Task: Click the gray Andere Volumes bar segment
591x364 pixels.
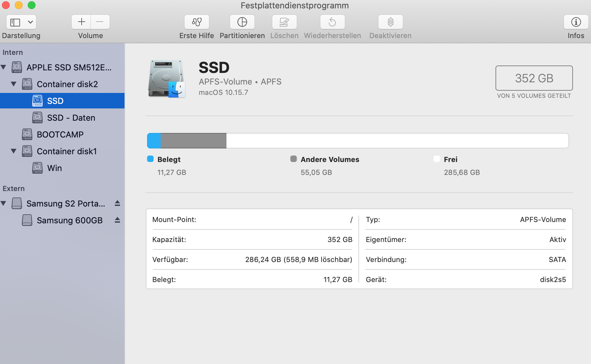Action: coord(194,141)
